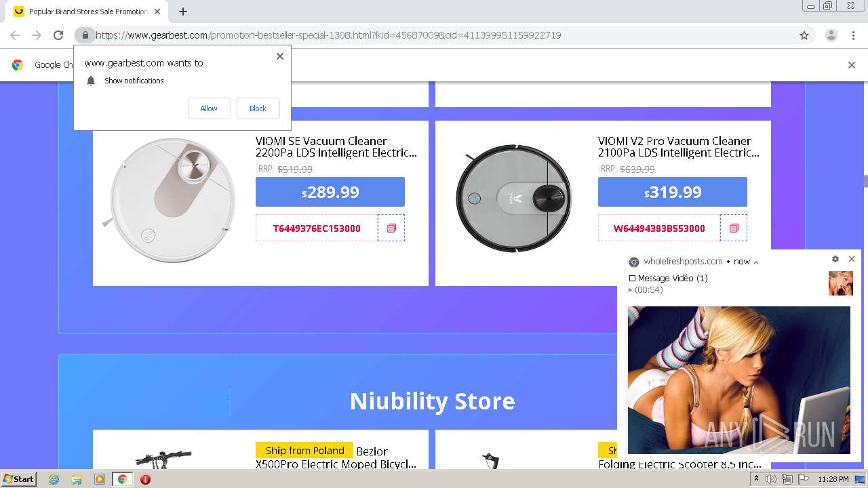Copy the W64494383B553000 coupon code icon
Image resolution: width=868 pixels, height=488 pixels.
point(734,228)
